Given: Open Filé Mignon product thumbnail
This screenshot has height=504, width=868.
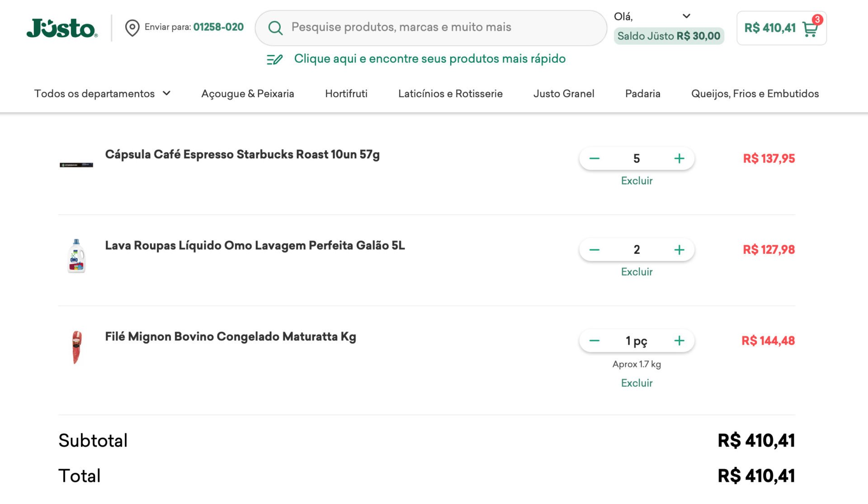Looking at the screenshot, I should pyautogui.click(x=76, y=347).
